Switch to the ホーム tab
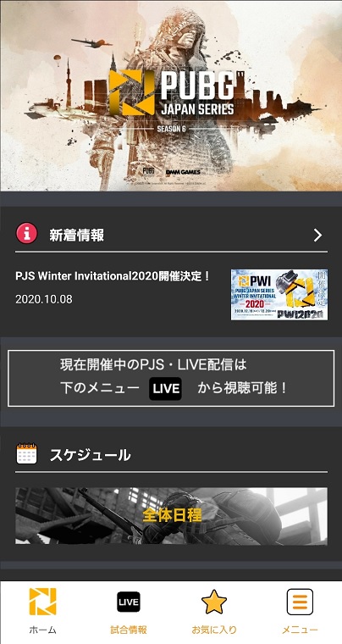 [x=42, y=630]
